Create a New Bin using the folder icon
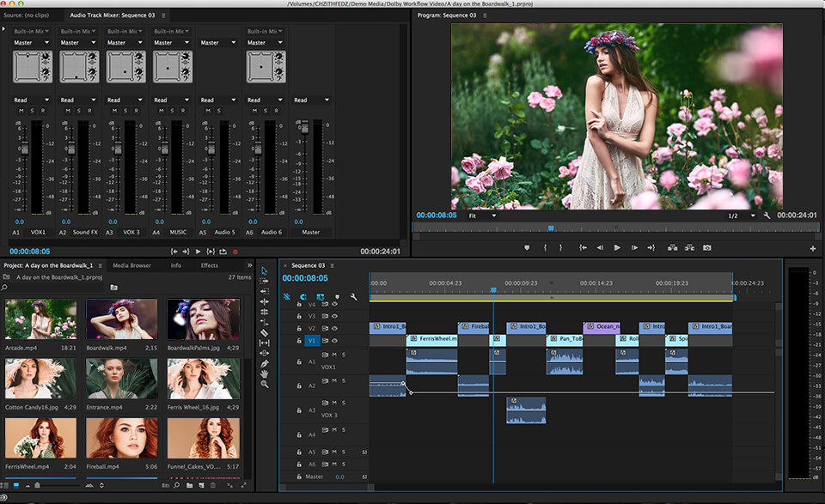The height and width of the screenshot is (504, 825). 190,485
